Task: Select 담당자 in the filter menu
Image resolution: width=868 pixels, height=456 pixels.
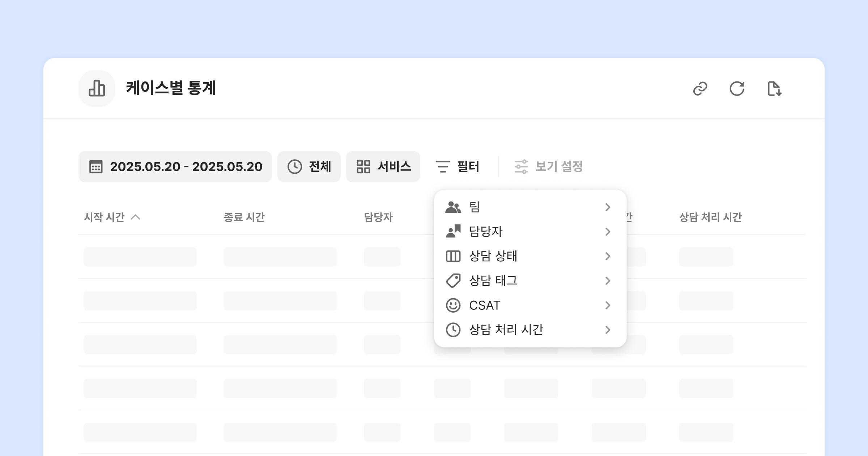Action: pyautogui.click(x=486, y=232)
